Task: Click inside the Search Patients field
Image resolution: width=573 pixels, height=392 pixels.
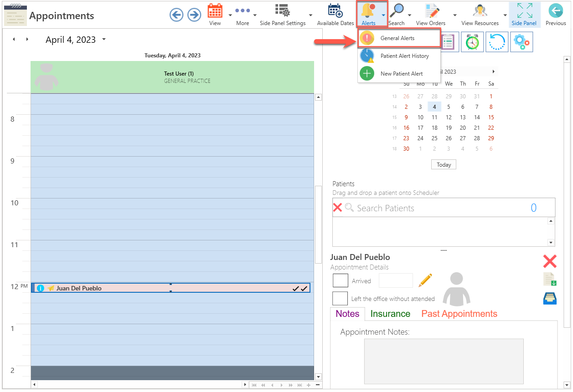Action: 410,208
